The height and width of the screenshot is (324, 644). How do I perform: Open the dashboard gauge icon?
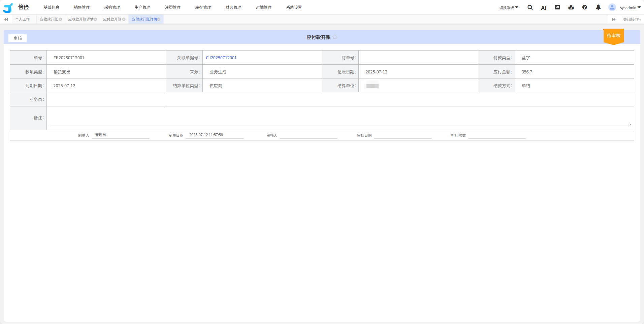pos(571,7)
